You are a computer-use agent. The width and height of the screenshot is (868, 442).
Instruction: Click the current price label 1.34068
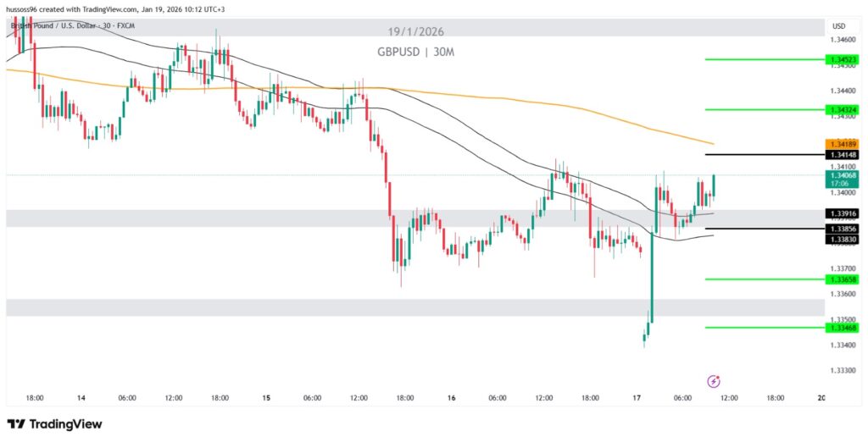[843, 175]
